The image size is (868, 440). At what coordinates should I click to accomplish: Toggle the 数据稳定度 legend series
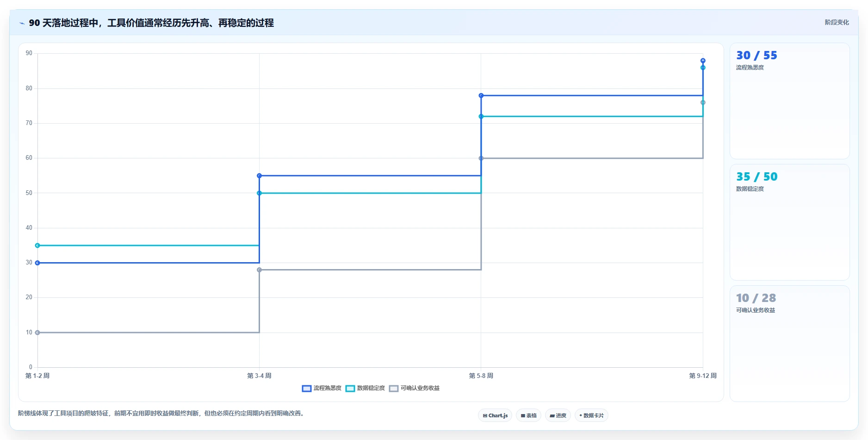(365, 388)
